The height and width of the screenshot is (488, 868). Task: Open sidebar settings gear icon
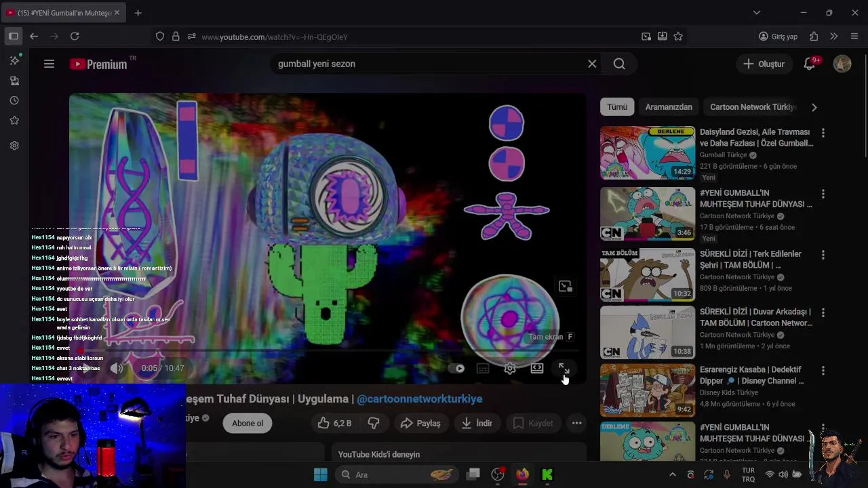pyautogui.click(x=14, y=145)
